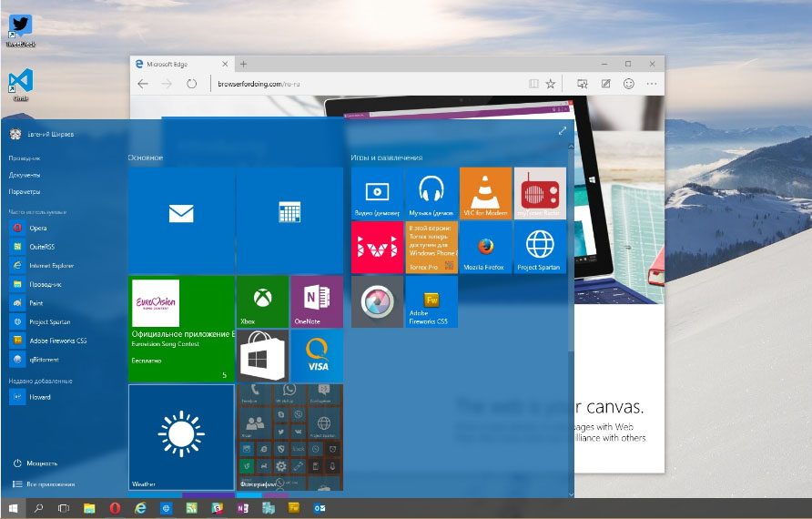
Task: Show the all apps list
Action: 44,484
